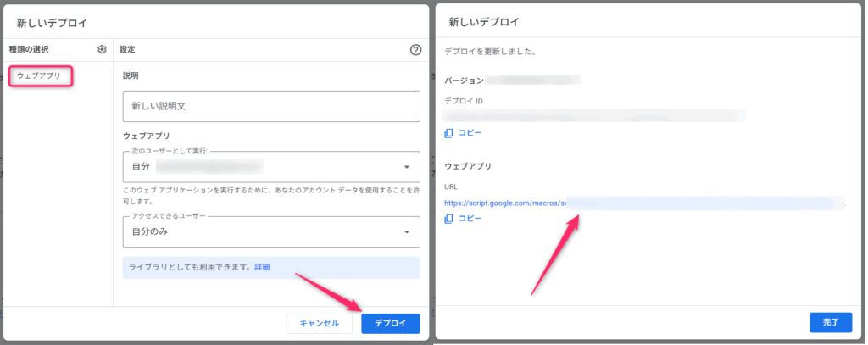Follow the 詳細 link about library use
The image size is (868, 345).
point(263,267)
